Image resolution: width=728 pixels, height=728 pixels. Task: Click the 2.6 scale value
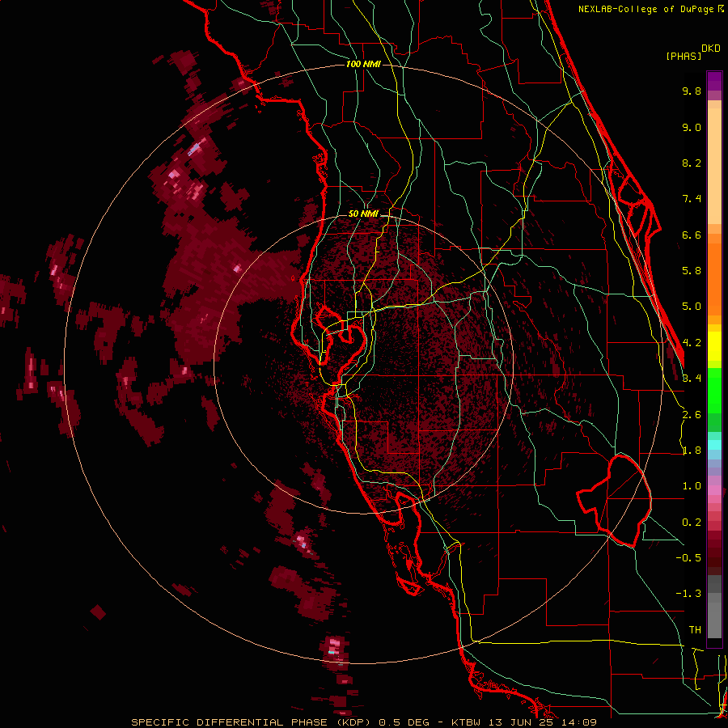click(x=692, y=415)
